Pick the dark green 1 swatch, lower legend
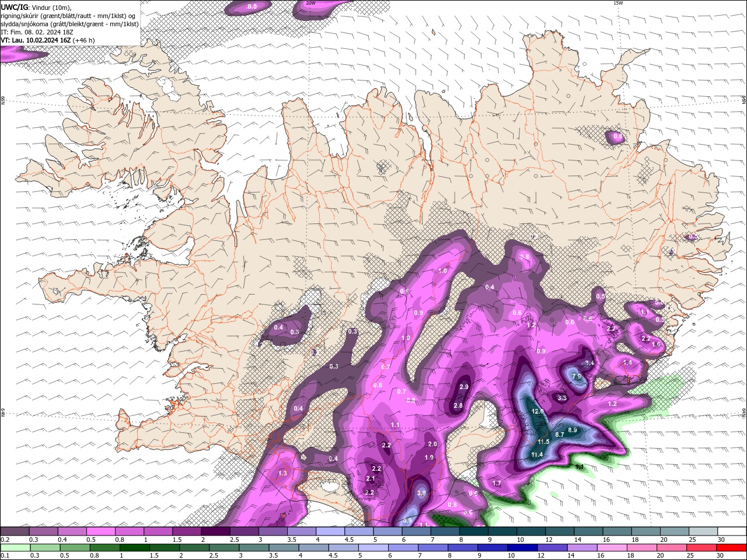This screenshot has height=560, width=747. [x=134, y=548]
